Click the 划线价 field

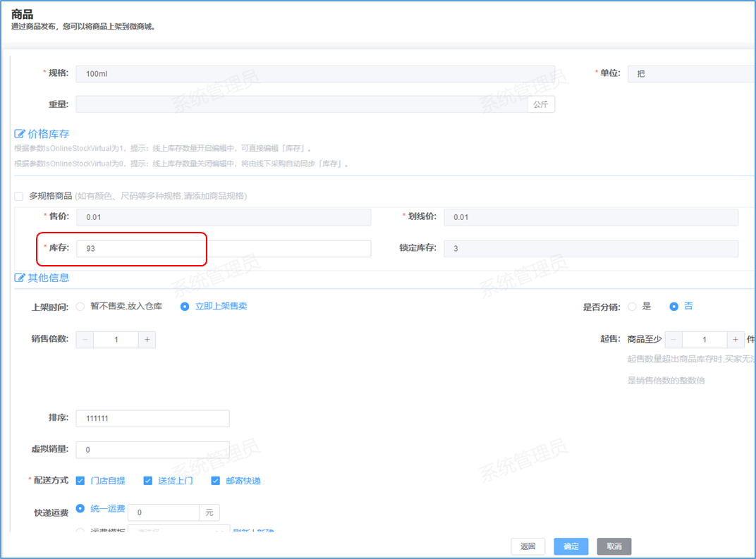591,217
